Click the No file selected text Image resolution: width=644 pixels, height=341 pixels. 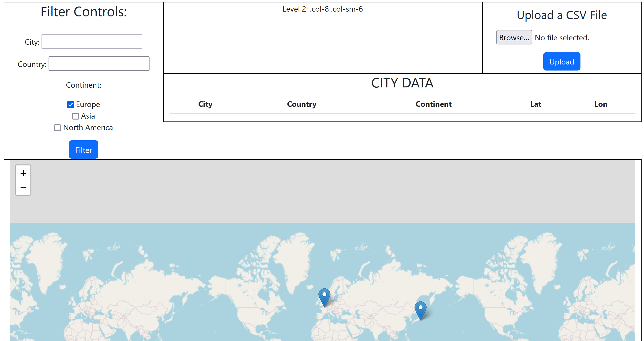[562, 38]
